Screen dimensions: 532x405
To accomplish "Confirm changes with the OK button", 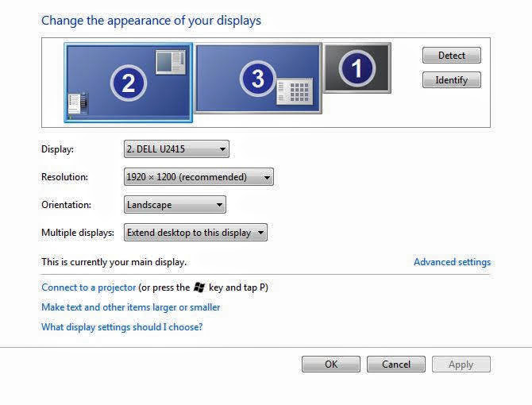I will 331,364.
